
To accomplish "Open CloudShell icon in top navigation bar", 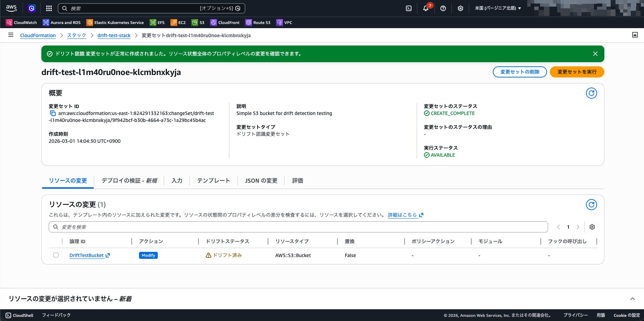I will [x=409, y=8].
